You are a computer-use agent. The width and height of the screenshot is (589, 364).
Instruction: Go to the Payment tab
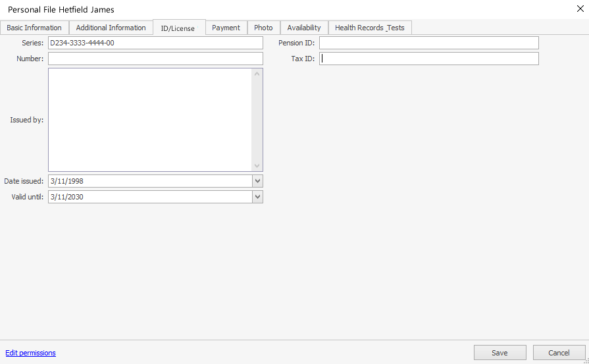(226, 28)
